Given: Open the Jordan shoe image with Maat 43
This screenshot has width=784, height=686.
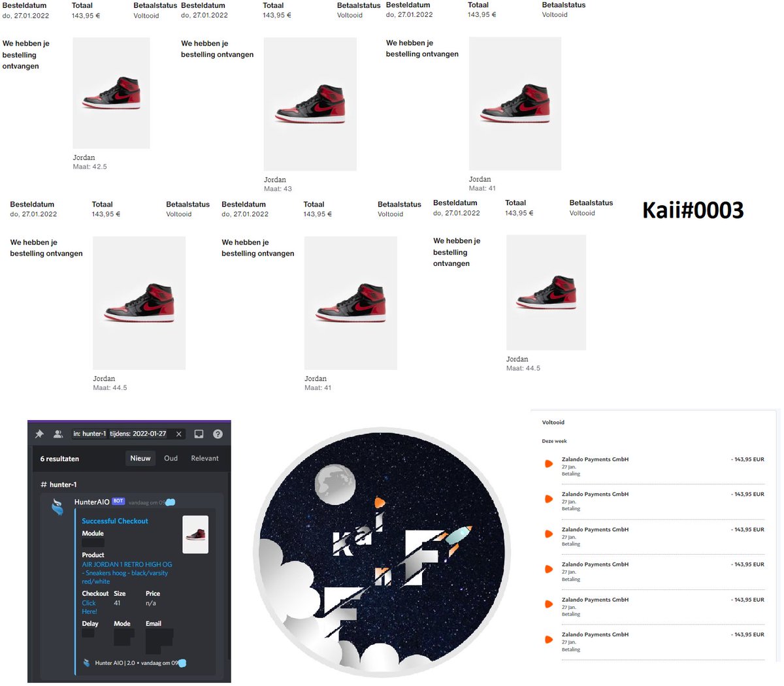Looking at the screenshot, I should (310, 104).
